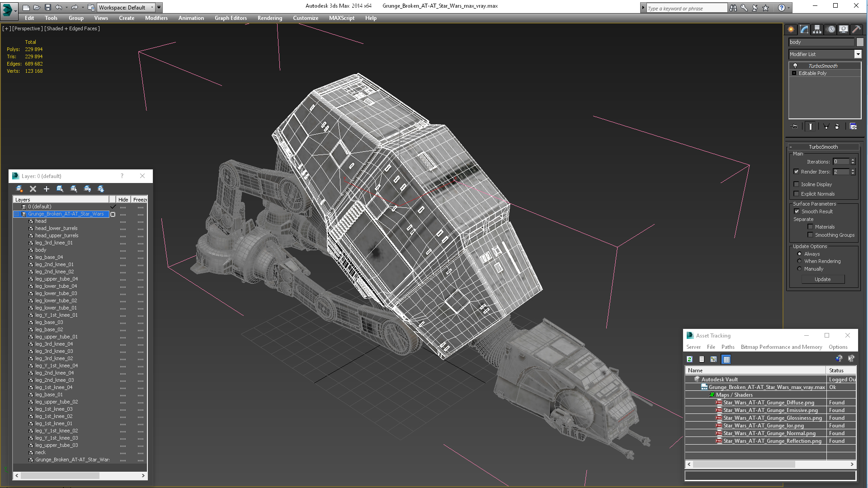Open the Graph Editors menu
868x488 pixels.
click(x=231, y=18)
